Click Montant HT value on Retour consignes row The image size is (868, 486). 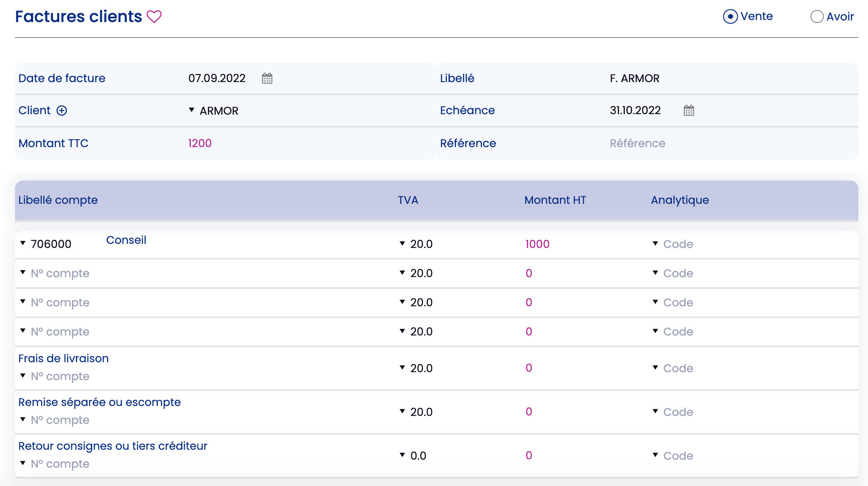tap(529, 456)
